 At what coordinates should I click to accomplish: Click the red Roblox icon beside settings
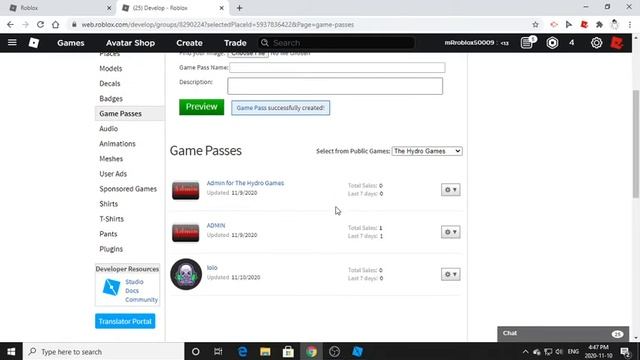tap(617, 42)
